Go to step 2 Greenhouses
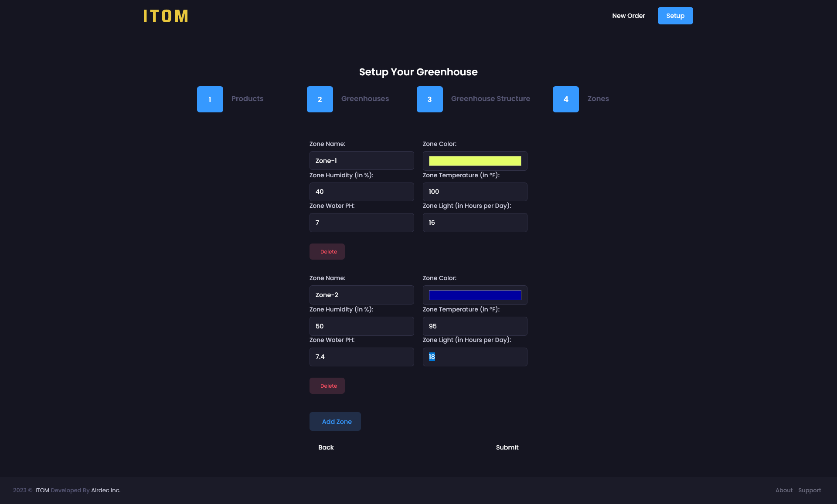Viewport: 837px width, 504px height. click(x=320, y=99)
